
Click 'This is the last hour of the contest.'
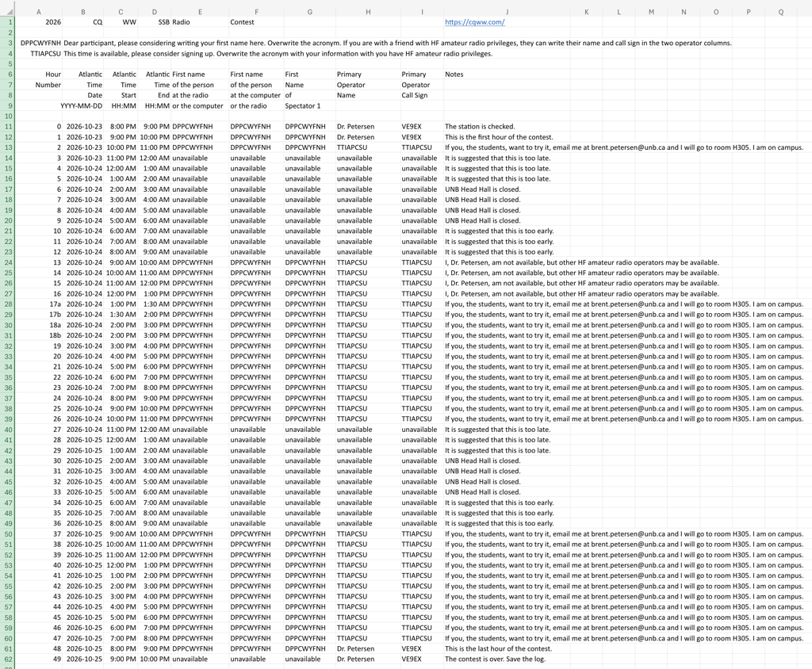(x=498, y=649)
